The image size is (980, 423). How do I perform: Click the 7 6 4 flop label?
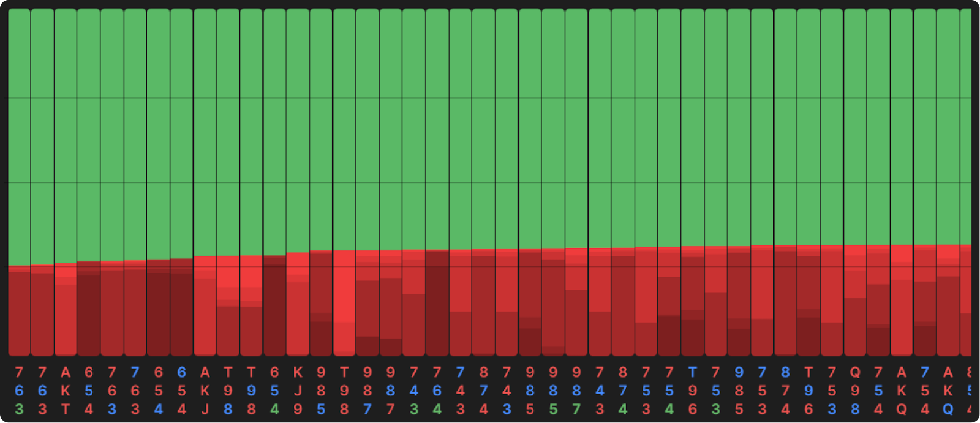tap(437, 391)
